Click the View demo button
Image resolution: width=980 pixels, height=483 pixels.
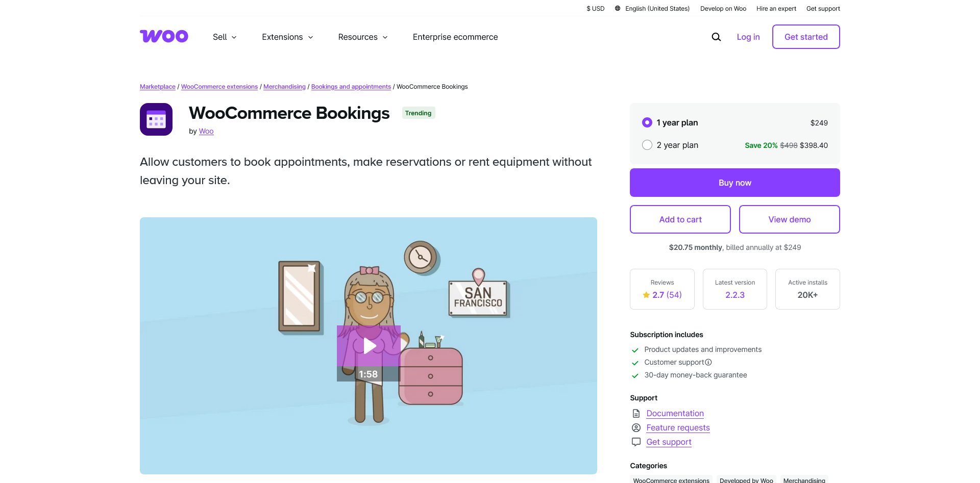[x=790, y=219]
